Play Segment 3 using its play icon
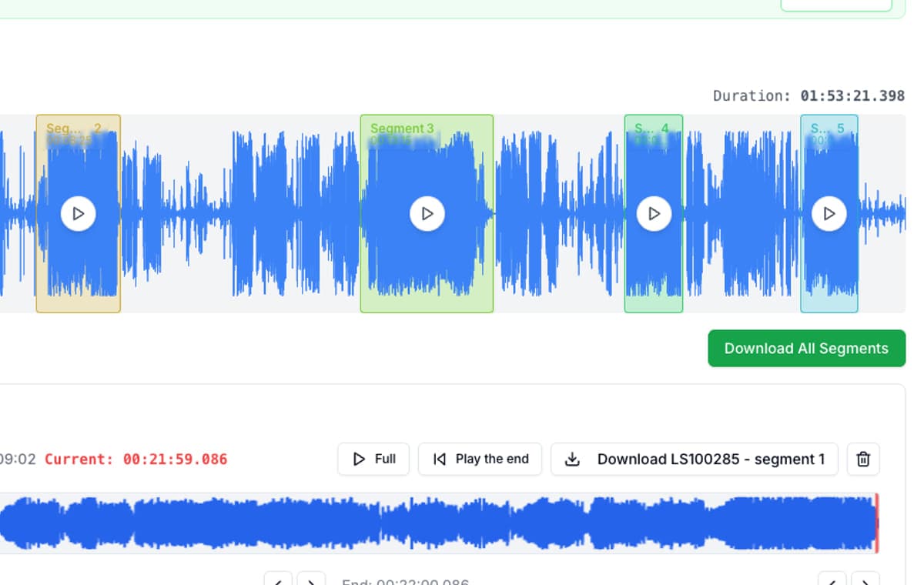The image size is (924, 585). [427, 213]
